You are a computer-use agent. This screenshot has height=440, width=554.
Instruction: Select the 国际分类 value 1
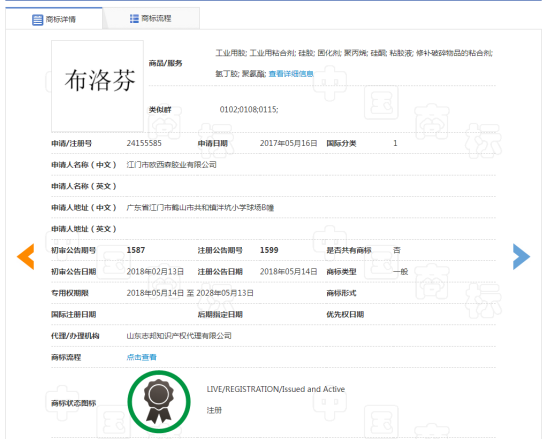(x=395, y=143)
